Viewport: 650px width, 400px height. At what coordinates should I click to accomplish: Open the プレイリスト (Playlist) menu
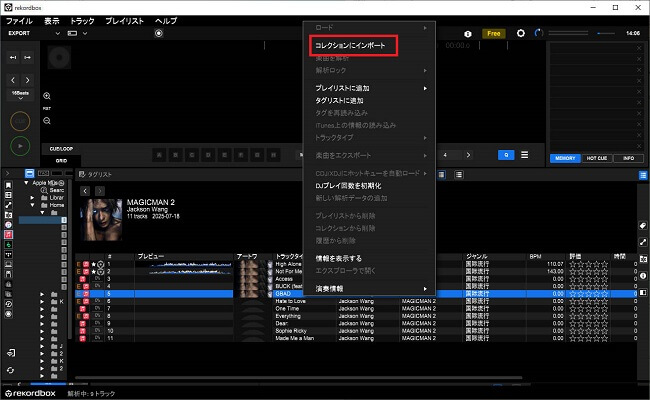click(x=124, y=21)
